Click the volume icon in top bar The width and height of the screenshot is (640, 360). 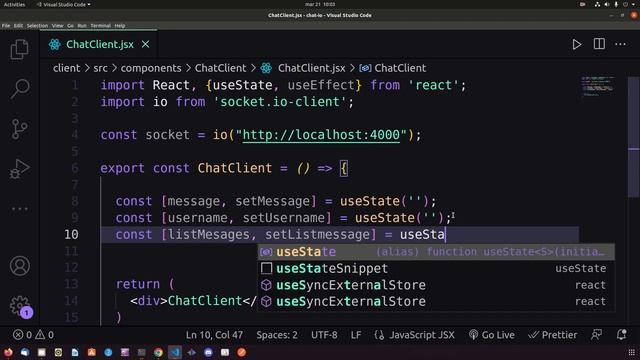coord(607,4)
